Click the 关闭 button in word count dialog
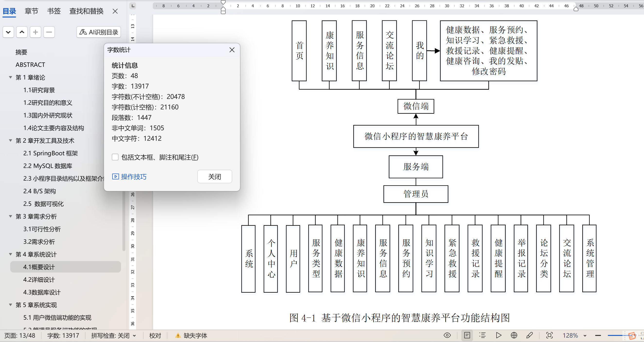The height and width of the screenshot is (342, 644). [x=214, y=177]
